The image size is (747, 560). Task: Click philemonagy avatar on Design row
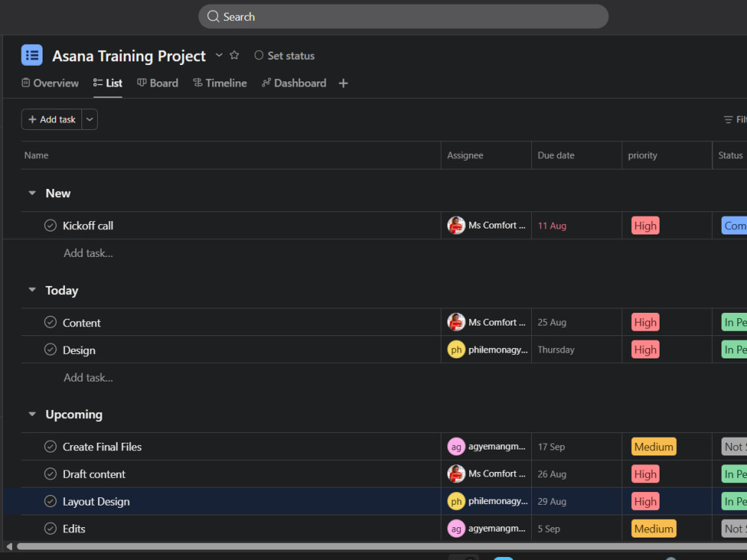[x=456, y=349]
